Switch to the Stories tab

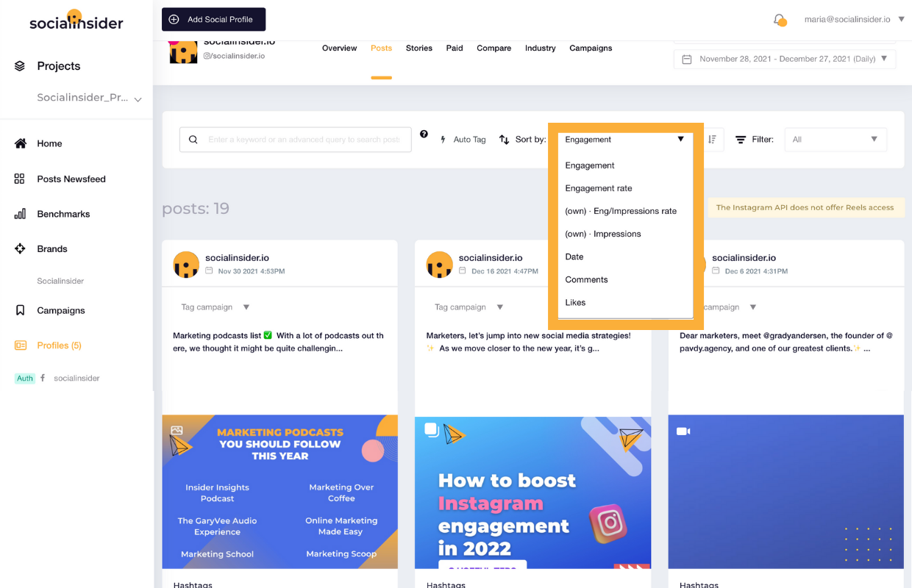pyautogui.click(x=419, y=48)
